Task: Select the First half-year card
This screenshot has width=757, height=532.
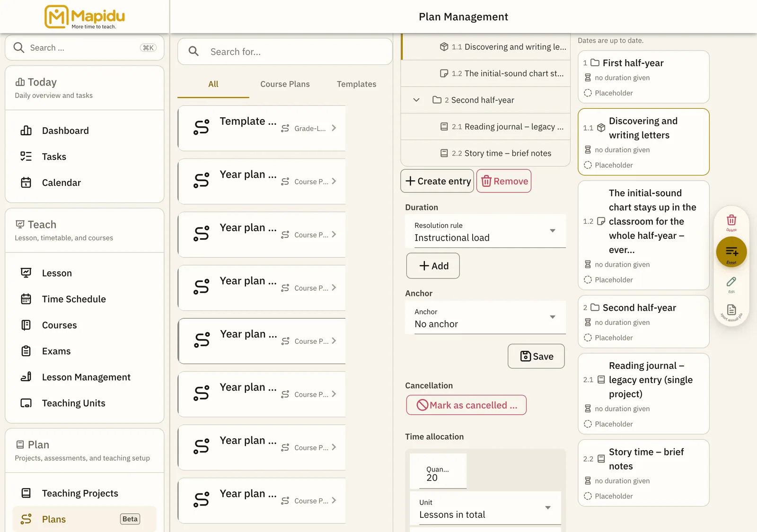Action: click(643, 77)
